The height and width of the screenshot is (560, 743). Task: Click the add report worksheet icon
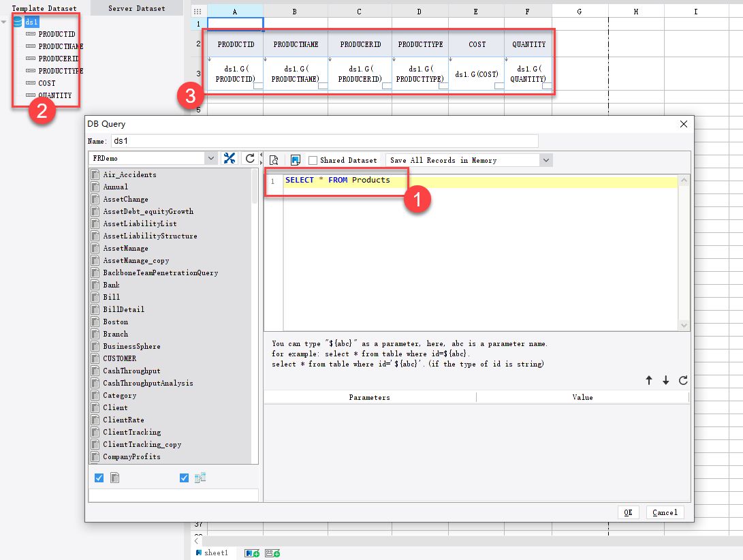pyautogui.click(x=253, y=553)
